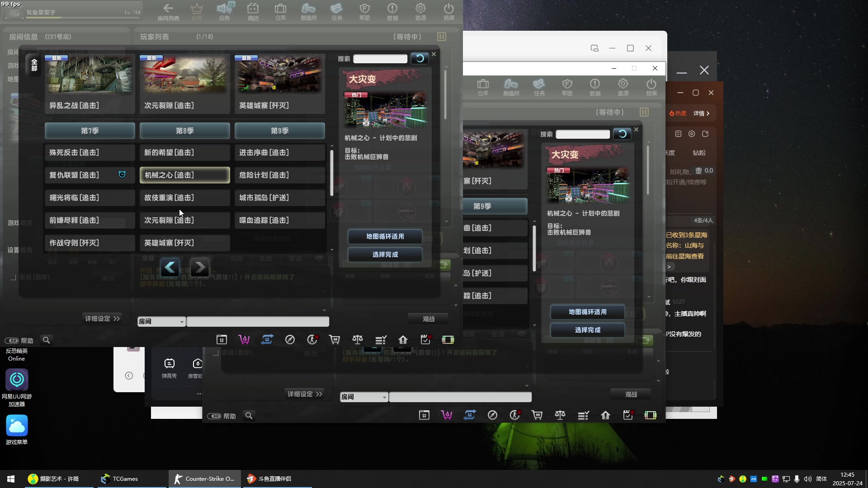Select 异乱之战[追击] map thumbnail
The image size is (868, 488).
(90, 84)
